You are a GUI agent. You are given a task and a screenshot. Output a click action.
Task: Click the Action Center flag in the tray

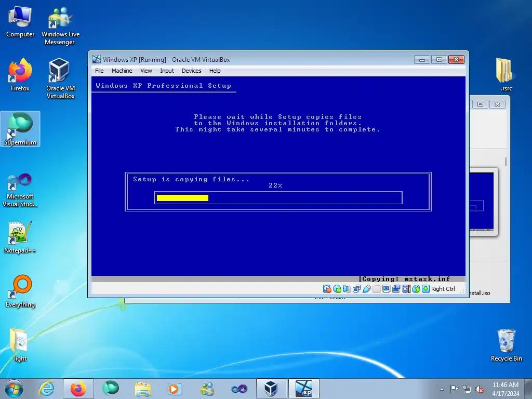click(454, 389)
